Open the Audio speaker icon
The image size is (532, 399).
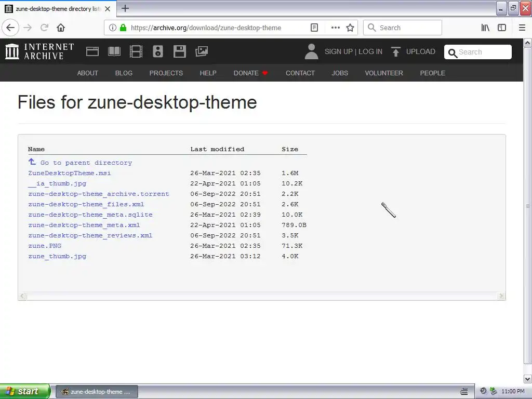(158, 51)
